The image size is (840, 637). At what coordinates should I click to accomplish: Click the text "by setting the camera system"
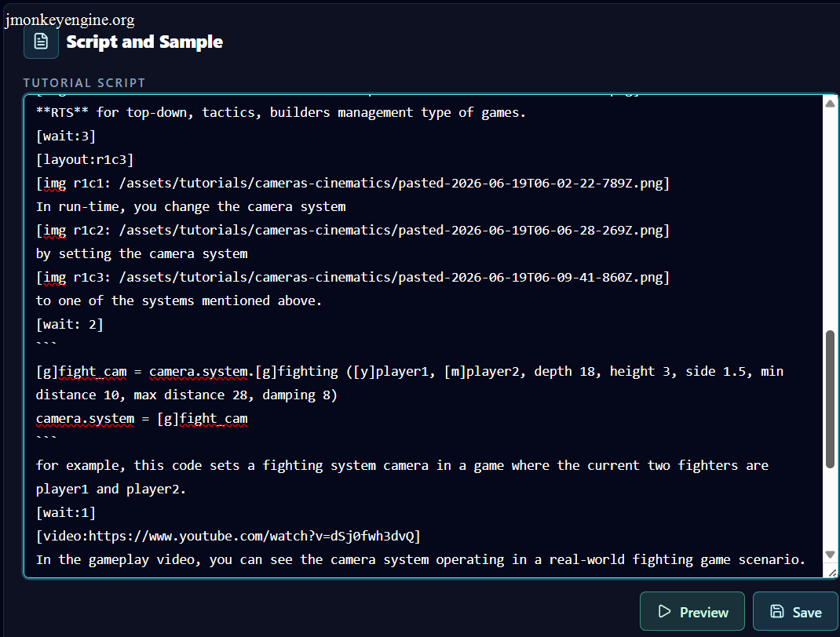tap(142, 253)
